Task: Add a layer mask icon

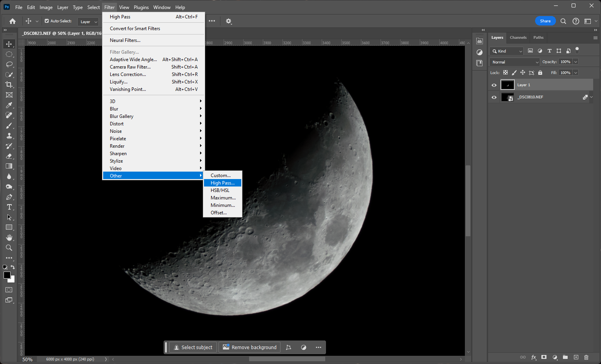Action: [544, 357]
